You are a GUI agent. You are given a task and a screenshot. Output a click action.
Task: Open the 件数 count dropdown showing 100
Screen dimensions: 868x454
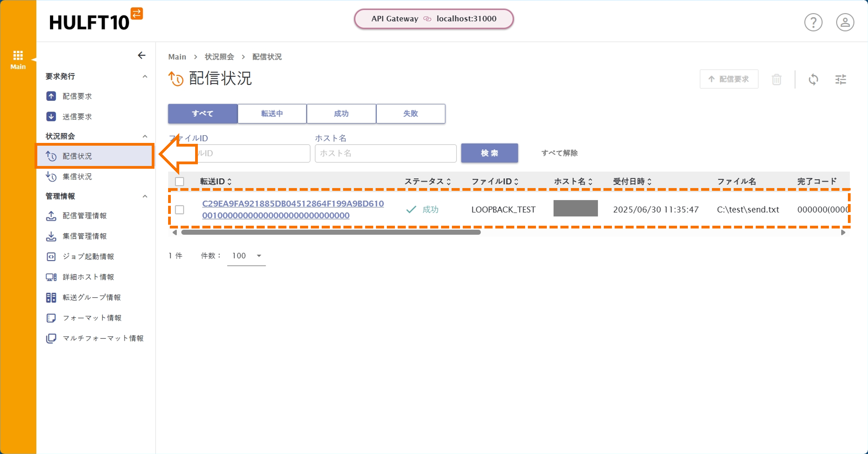(246, 256)
